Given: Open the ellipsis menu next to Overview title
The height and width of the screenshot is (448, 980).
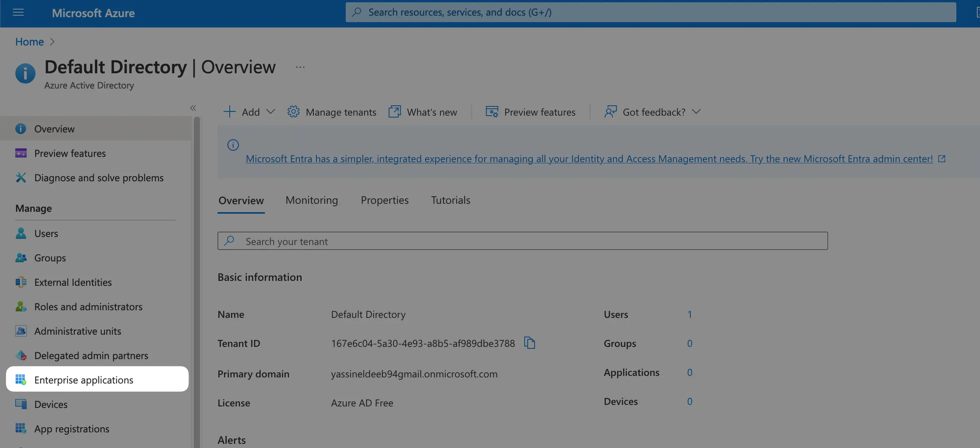Looking at the screenshot, I should [300, 67].
